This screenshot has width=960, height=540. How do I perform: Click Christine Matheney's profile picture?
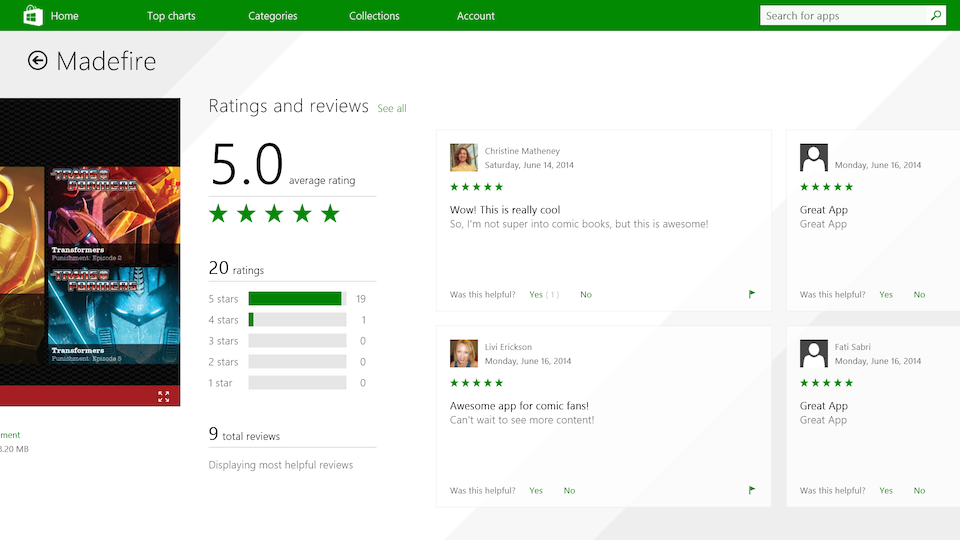[464, 158]
